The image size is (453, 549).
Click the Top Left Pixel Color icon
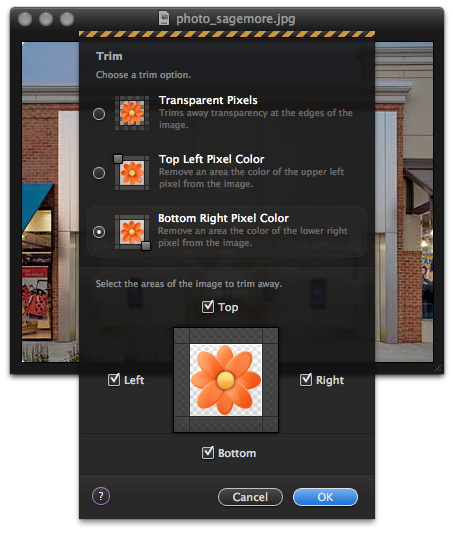(132, 173)
